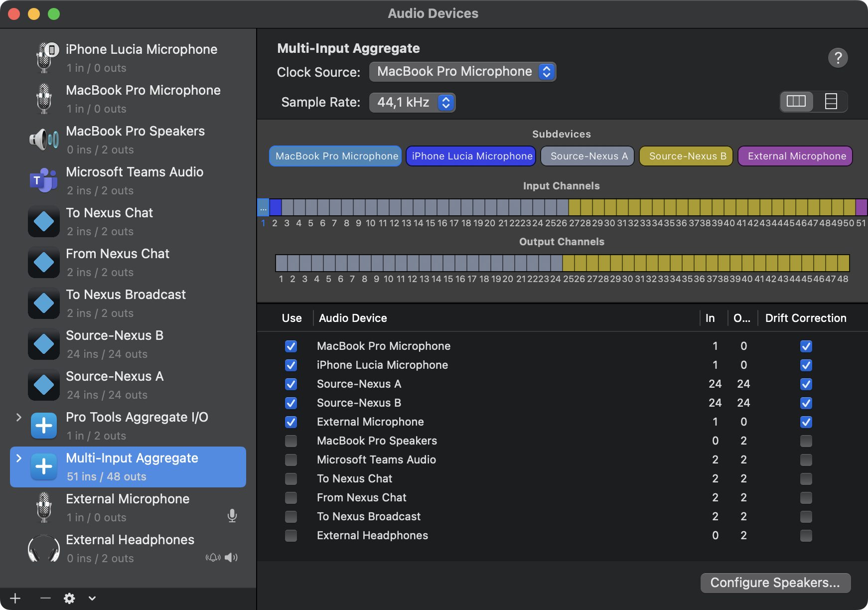Open the gear settings action menu
This screenshot has height=610, width=868.
click(x=70, y=598)
